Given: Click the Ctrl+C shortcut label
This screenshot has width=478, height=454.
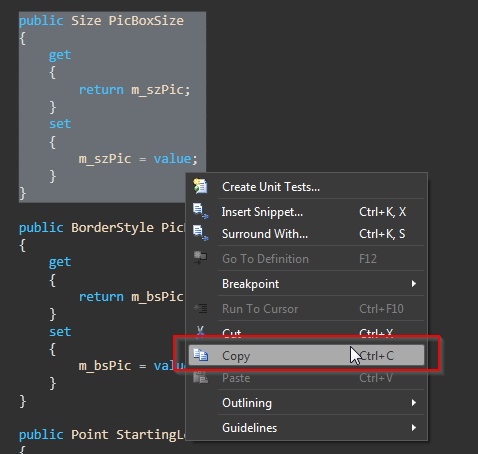Looking at the screenshot, I should click(x=377, y=356).
